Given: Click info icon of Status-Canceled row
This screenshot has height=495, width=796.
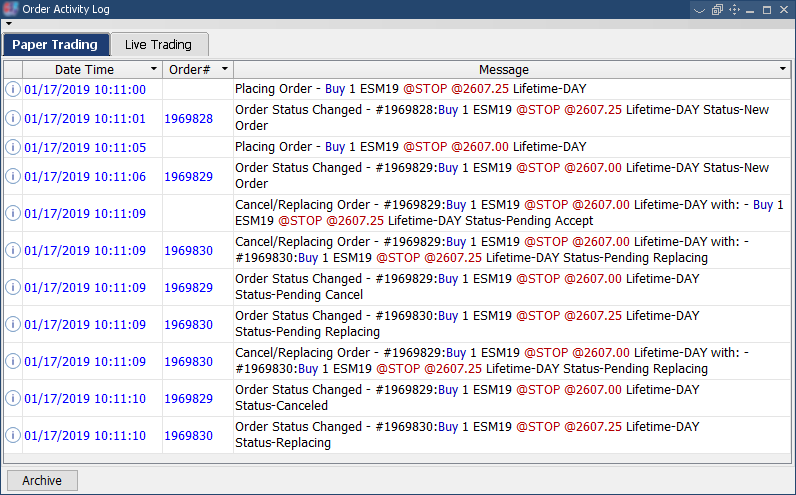Looking at the screenshot, I should pos(13,399).
